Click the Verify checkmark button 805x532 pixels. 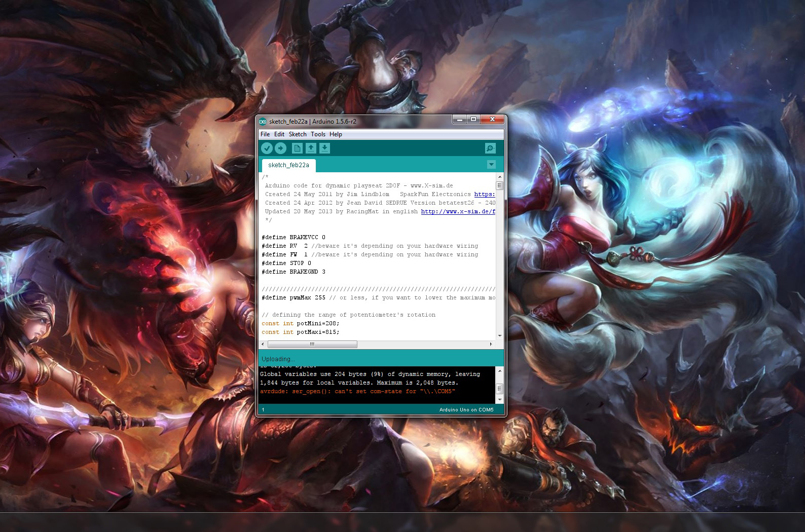click(267, 148)
